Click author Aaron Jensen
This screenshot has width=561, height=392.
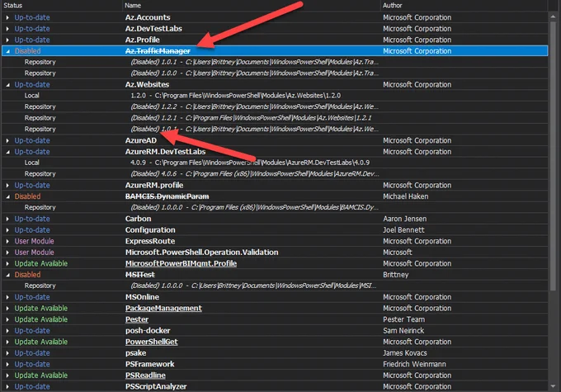click(404, 219)
